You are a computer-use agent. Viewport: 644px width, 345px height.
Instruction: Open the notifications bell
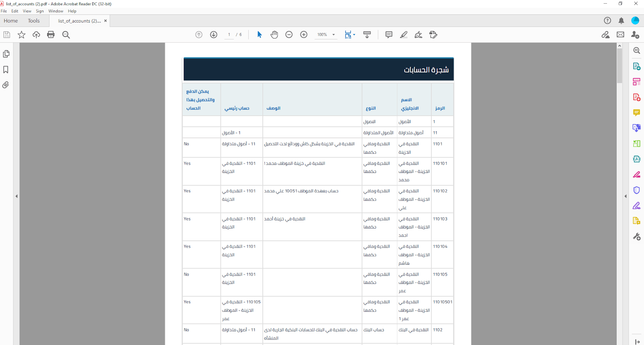[x=621, y=21]
